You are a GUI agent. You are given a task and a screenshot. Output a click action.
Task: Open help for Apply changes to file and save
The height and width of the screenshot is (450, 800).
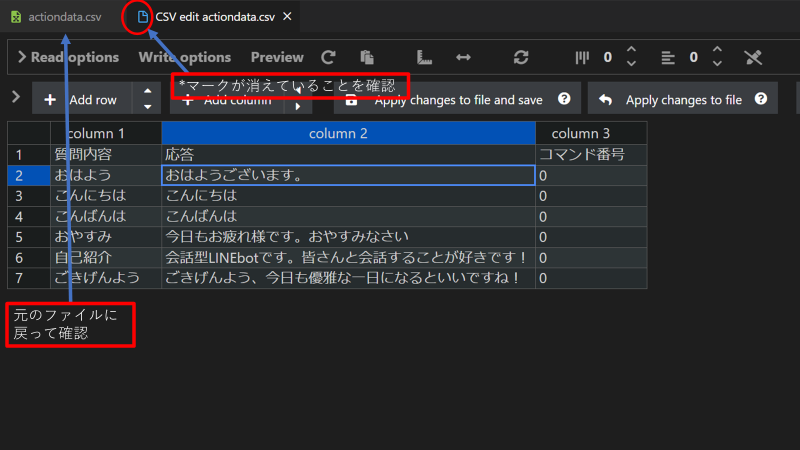pos(564,98)
